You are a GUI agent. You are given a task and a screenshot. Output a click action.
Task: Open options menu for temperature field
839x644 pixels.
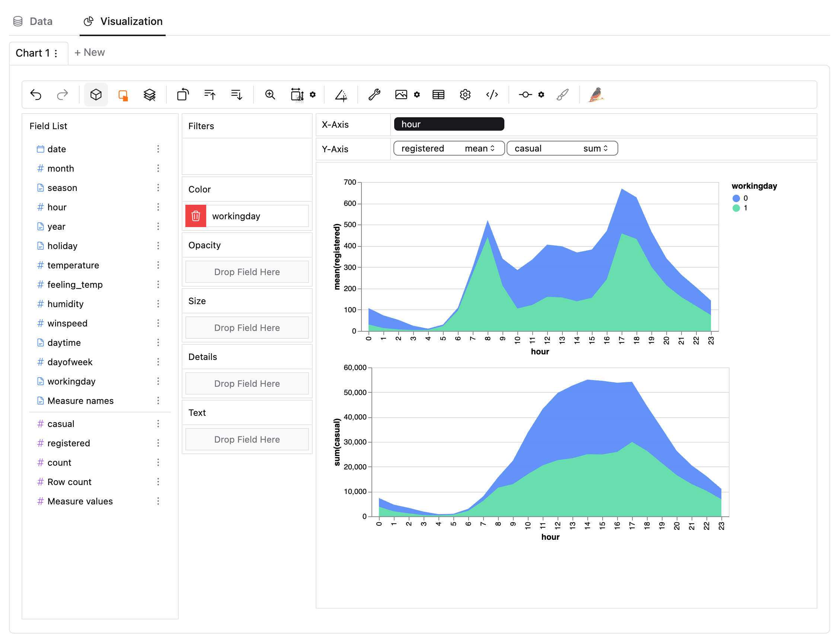pyautogui.click(x=158, y=265)
